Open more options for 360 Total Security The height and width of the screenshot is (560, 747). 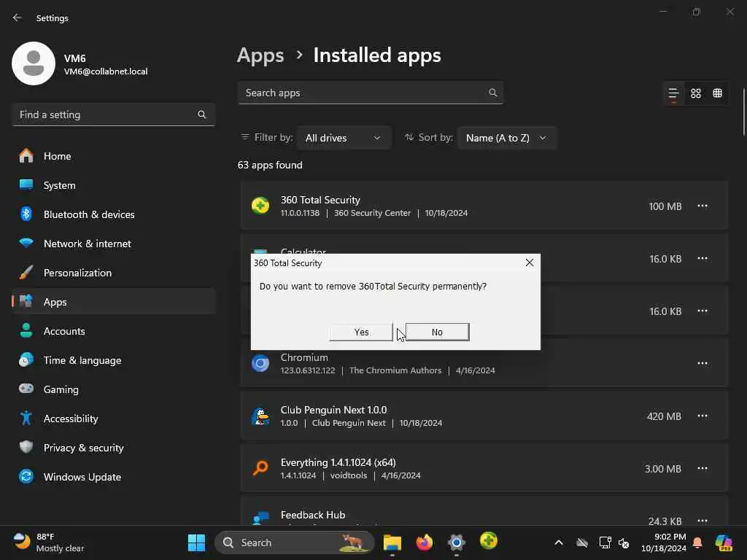point(703,206)
